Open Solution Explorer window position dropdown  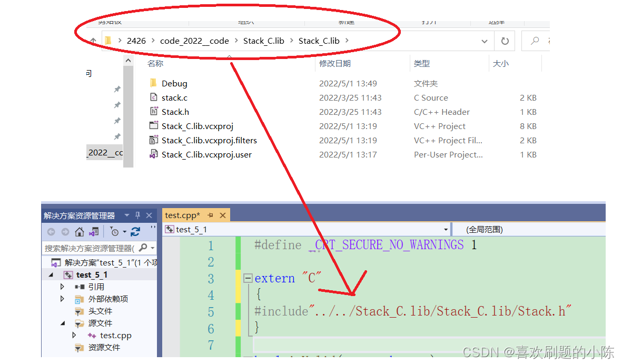point(127,215)
